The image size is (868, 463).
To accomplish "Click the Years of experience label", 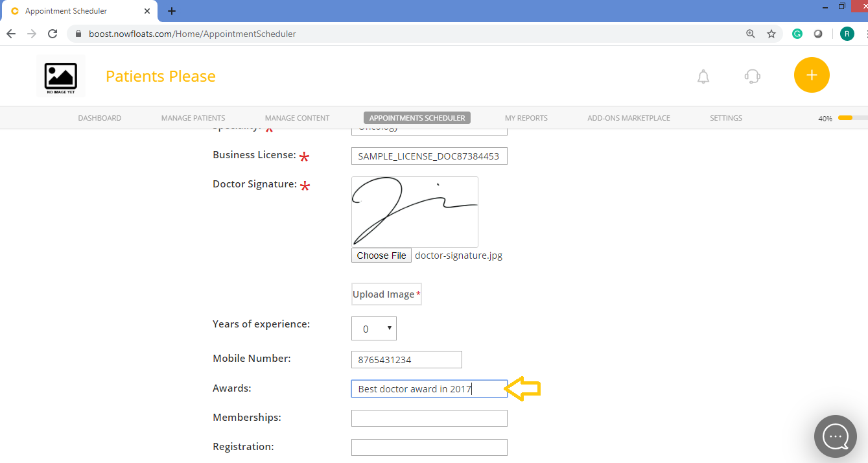I will 261,324.
